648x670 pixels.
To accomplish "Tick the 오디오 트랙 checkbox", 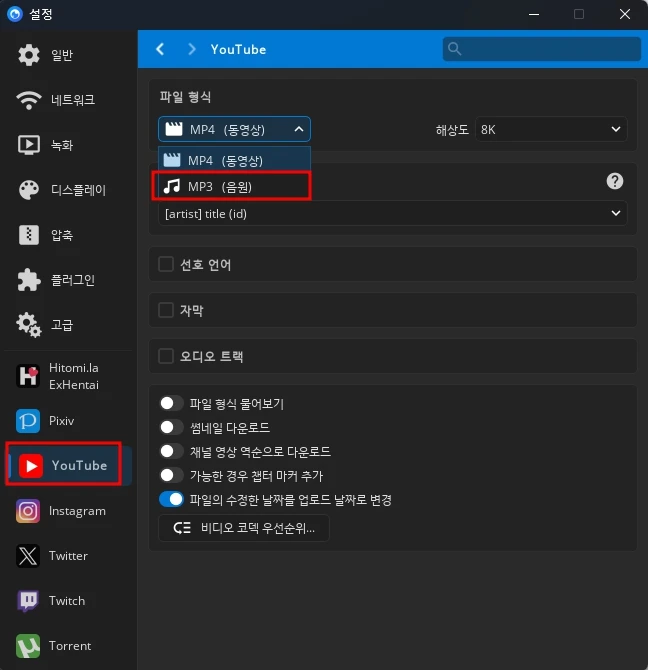I will click(x=166, y=356).
